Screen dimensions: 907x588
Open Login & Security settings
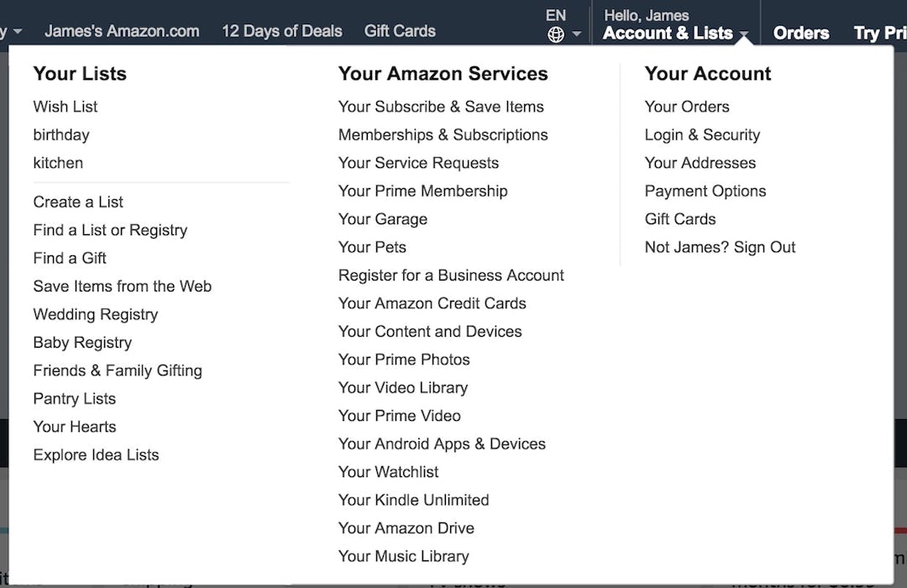click(702, 134)
